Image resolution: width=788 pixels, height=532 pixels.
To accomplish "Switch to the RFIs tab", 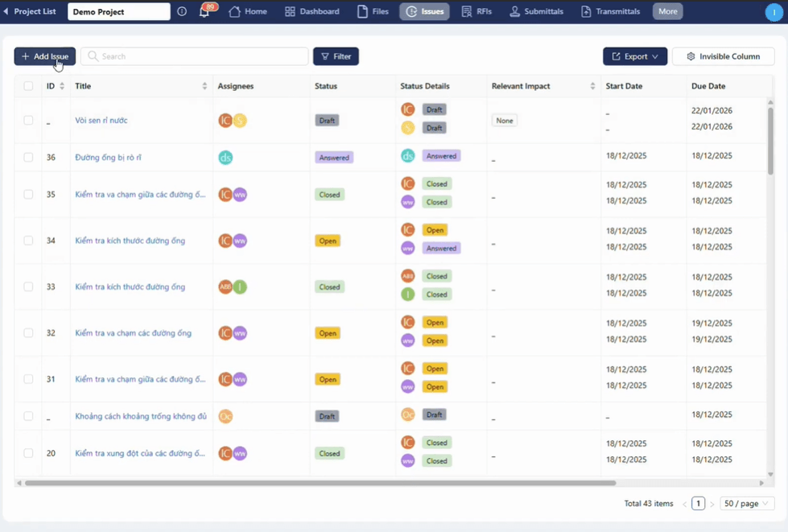I will point(477,12).
